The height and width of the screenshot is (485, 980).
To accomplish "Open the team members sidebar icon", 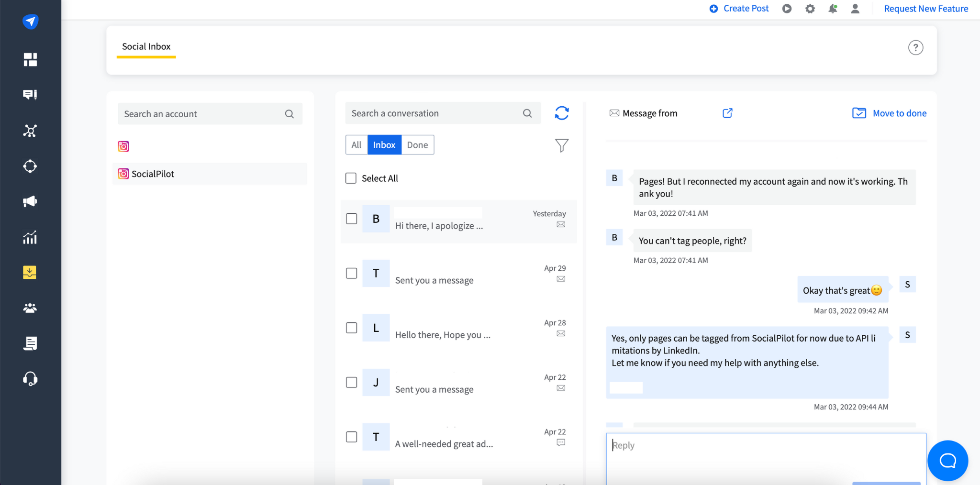I will [30, 308].
